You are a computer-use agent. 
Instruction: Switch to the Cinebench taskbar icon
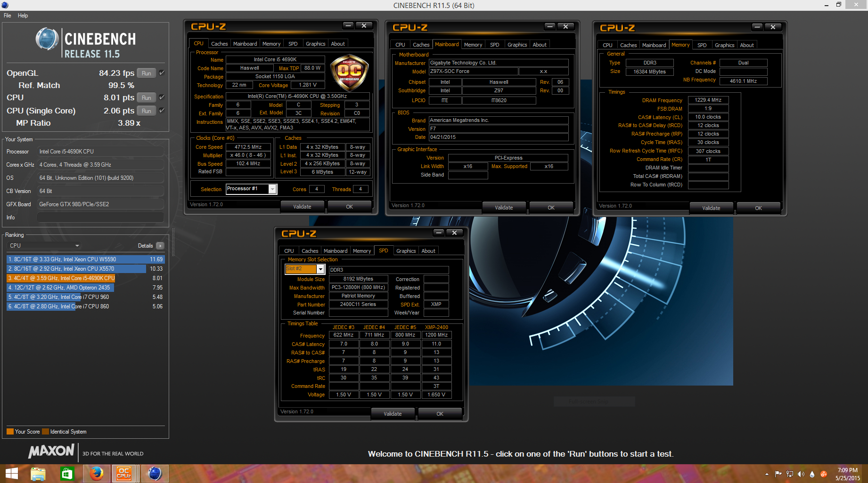click(x=155, y=474)
